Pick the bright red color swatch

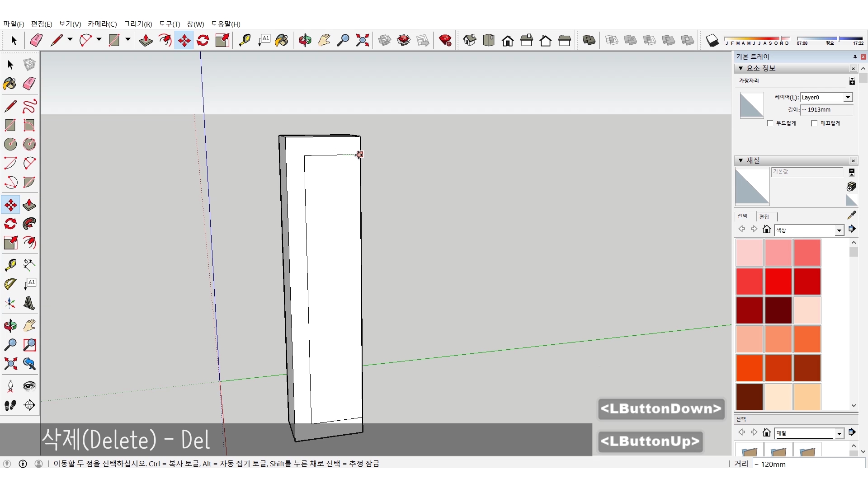(x=778, y=281)
